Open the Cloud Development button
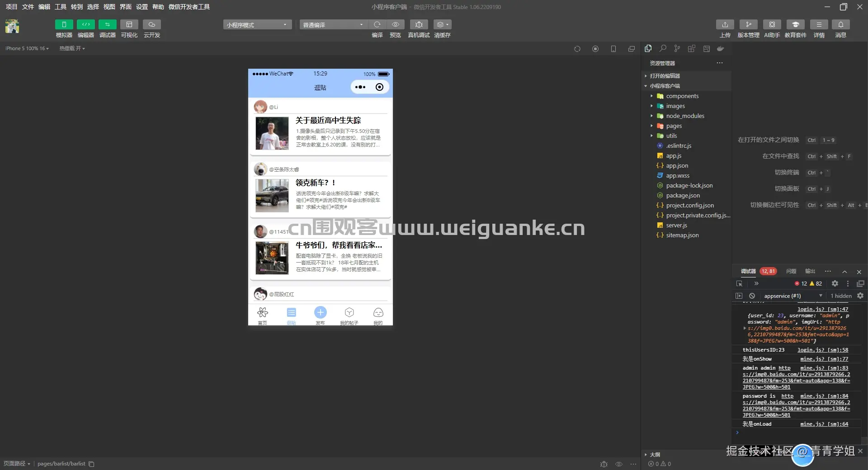 [152, 24]
